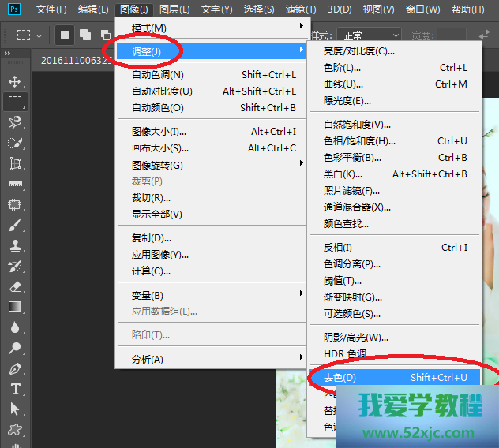Open the 滤镜(T) menu in menu bar

[x=300, y=9]
